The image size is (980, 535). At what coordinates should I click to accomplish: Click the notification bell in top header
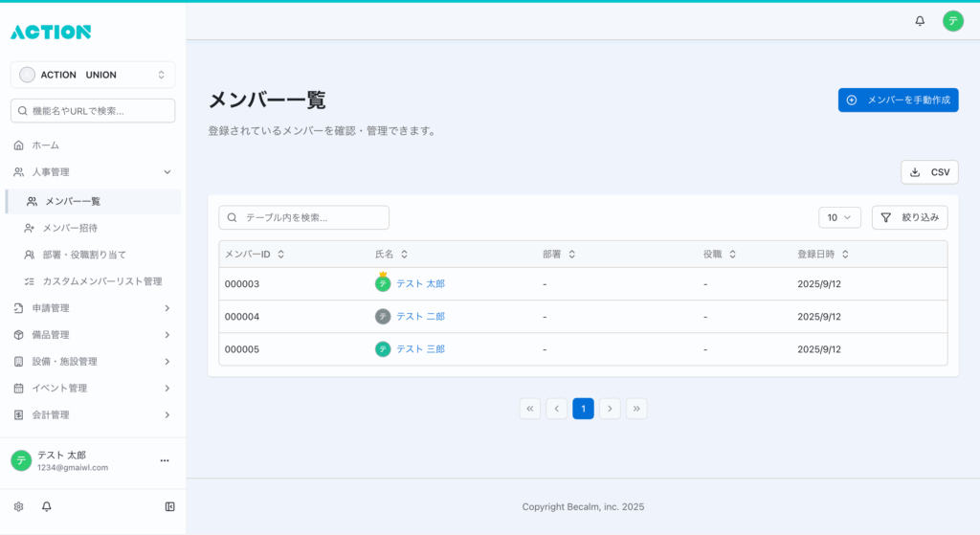click(x=920, y=21)
